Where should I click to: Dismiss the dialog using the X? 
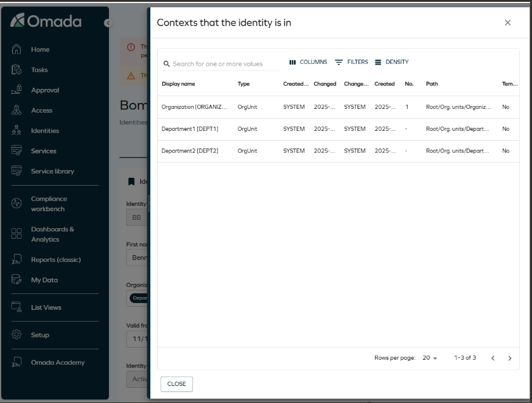tap(508, 23)
